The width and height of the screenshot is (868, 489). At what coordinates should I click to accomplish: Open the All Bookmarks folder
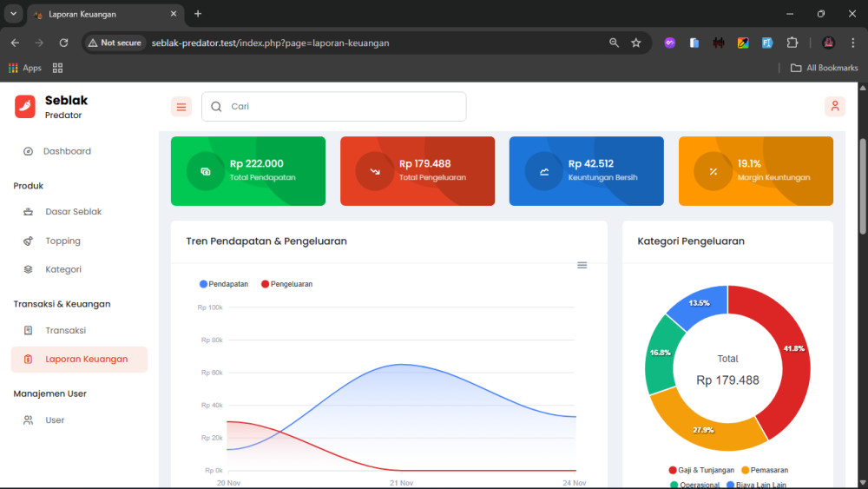coord(824,68)
